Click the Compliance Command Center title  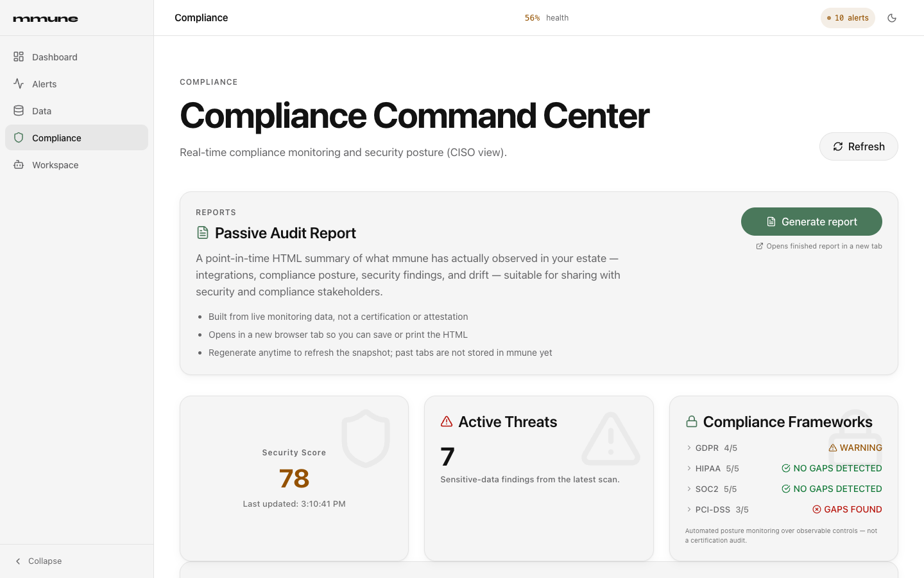tap(415, 116)
